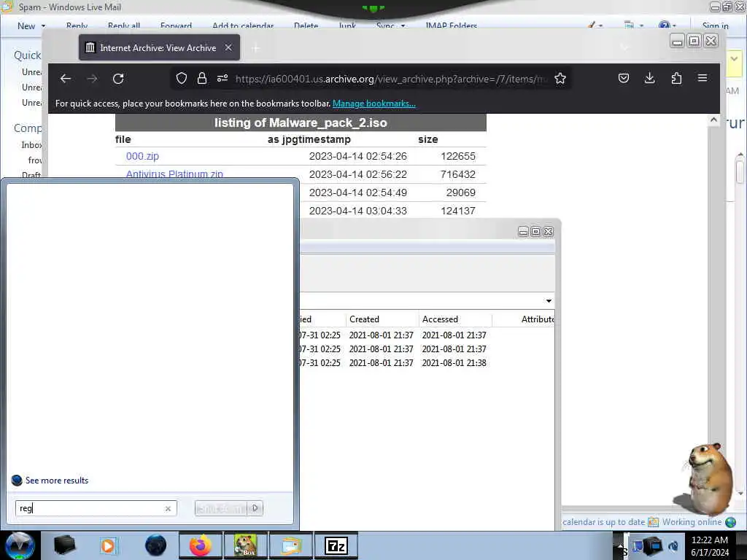Clear the Start menu search text
The image size is (747, 560).
tap(168, 508)
